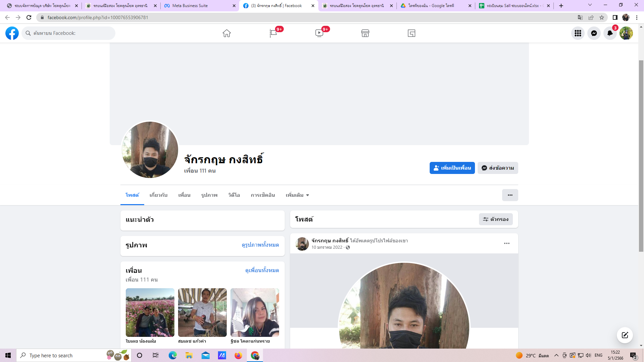Screen dimensions: 644x362
Task: Click the Facebook logo
Action: pyautogui.click(x=12, y=33)
